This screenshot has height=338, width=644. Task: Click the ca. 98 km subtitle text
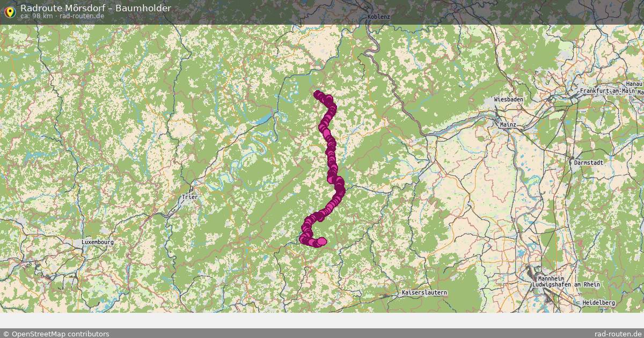pyautogui.click(x=36, y=16)
